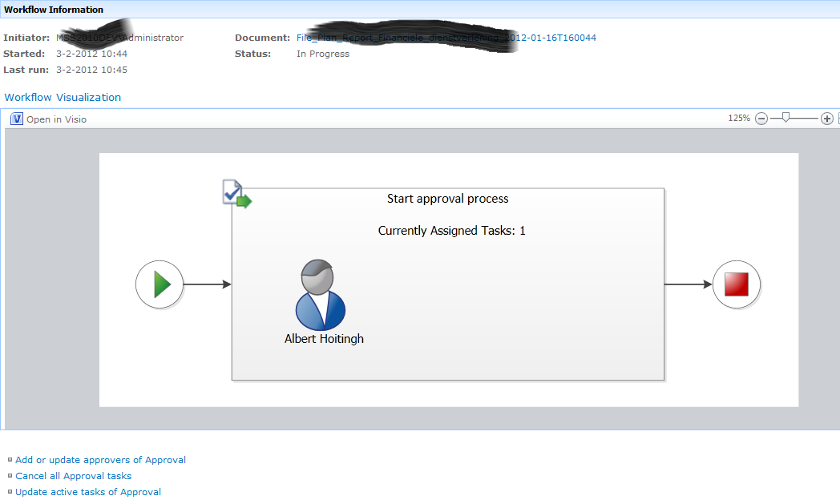This screenshot has width=840, height=504.
Task: Click the In Progress status value
Action: click(x=323, y=54)
